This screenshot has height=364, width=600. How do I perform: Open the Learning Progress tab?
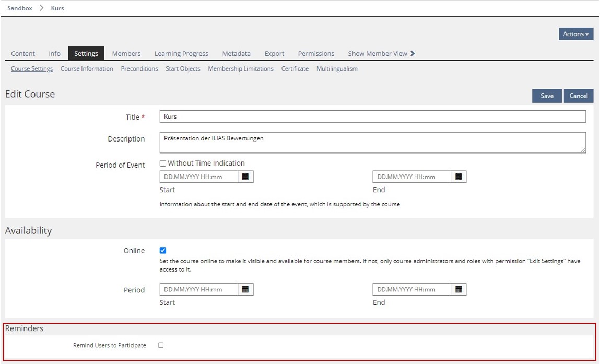181,53
